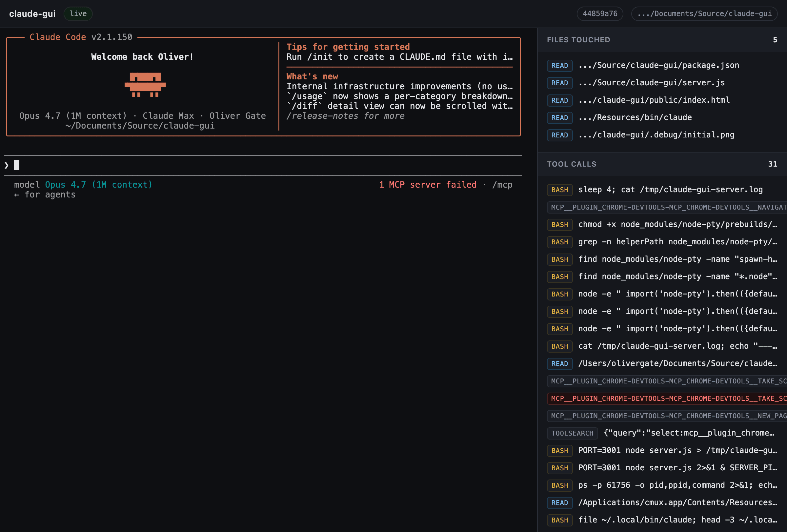Click the READ badge beside server.js
The width and height of the screenshot is (787, 532).
(559, 83)
